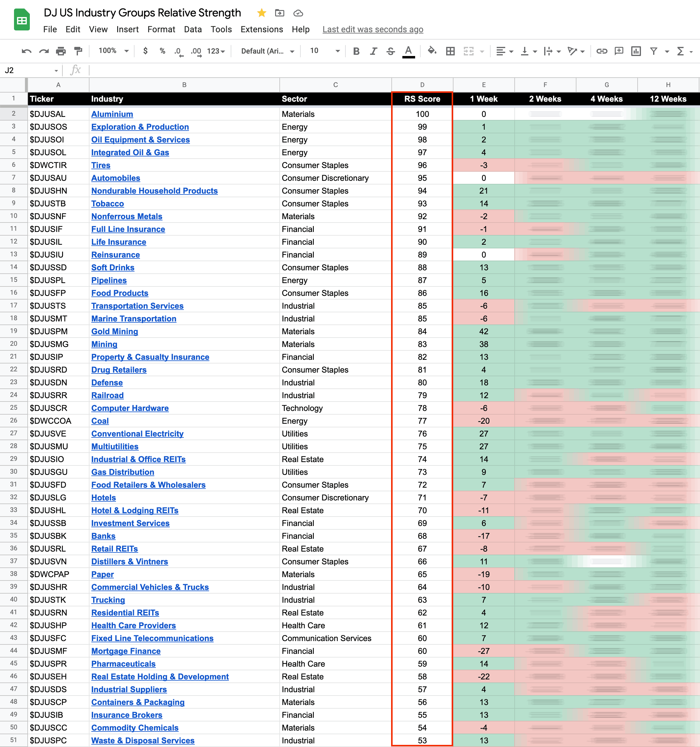The height and width of the screenshot is (747, 700).
Task: Open the Format menu
Action: point(161,29)
